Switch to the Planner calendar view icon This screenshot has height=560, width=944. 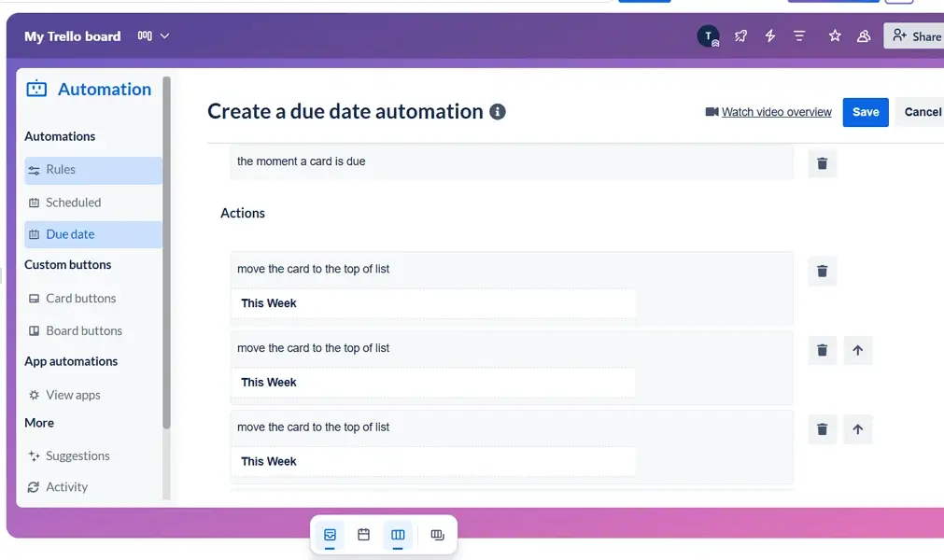363,535
